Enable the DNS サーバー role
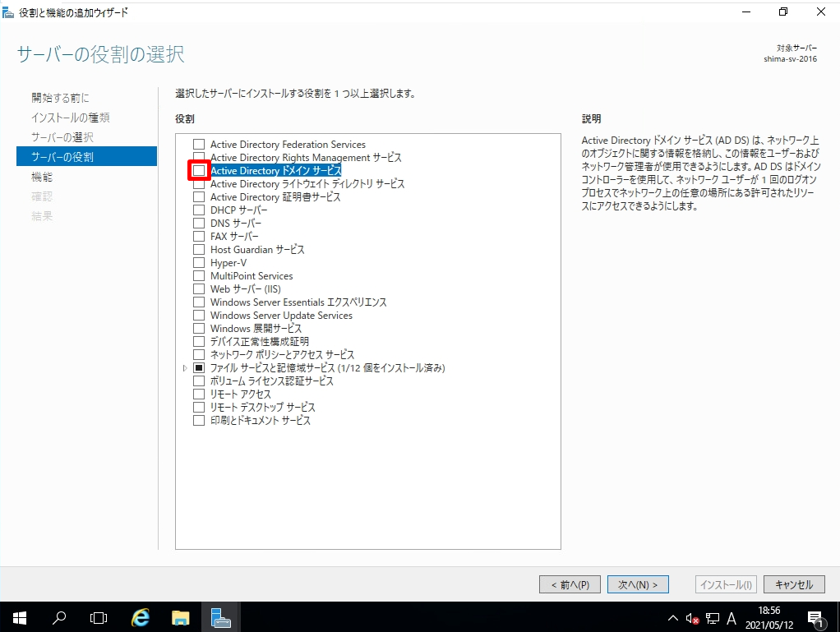Screen dimensions: 840x632 pos(199,223)
